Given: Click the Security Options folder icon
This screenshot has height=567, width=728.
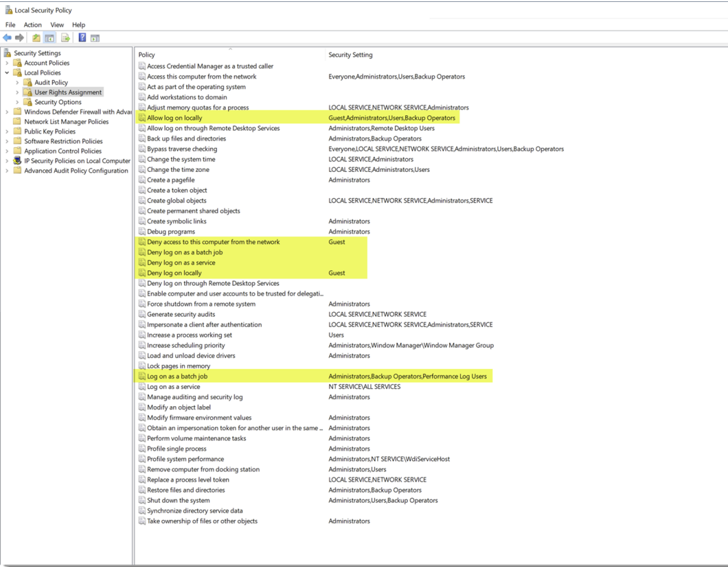Looking at the screenshot, I should coord(28,102).
